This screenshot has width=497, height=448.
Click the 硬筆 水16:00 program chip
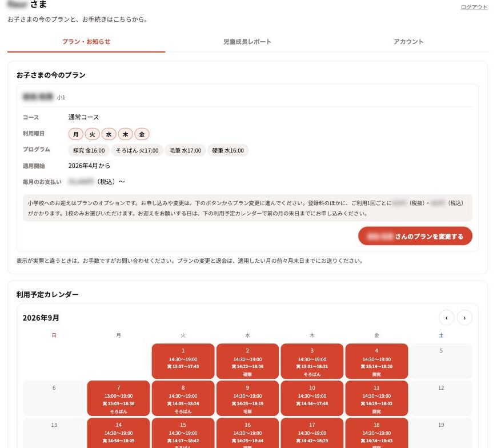[x=228, y=150]
